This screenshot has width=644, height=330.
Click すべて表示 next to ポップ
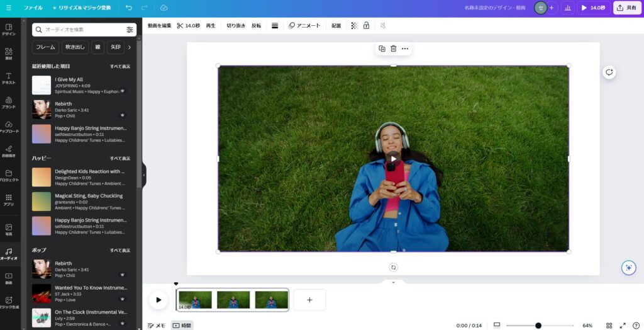coord(120,250)
